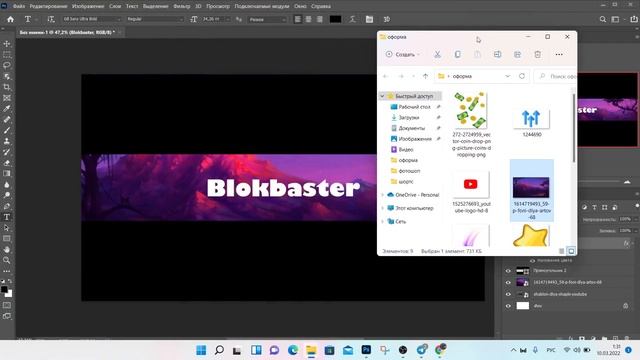Click Copy icon in Explorer toolbar

click(458, 54)
